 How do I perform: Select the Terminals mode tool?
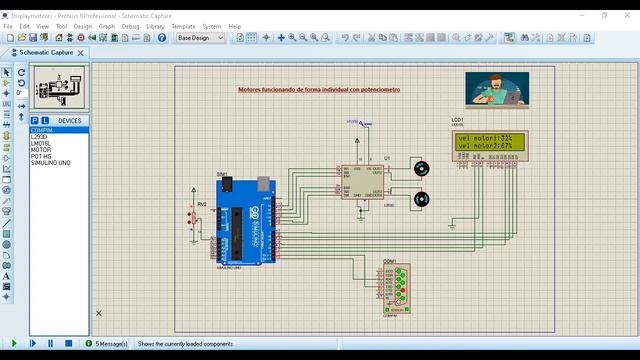[x=6, y=148]
